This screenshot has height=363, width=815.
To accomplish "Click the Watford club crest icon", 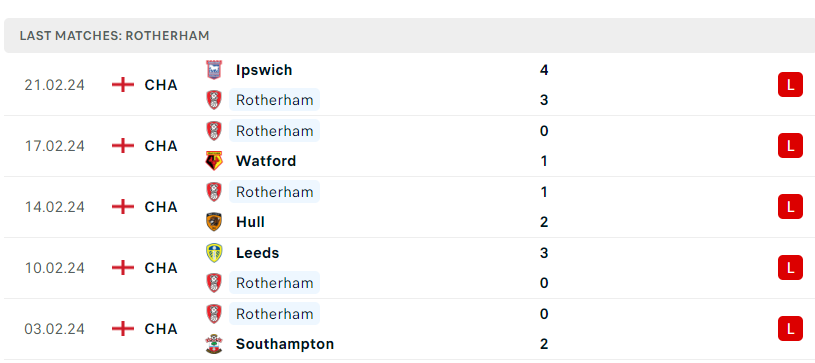I will coord(214,161).
